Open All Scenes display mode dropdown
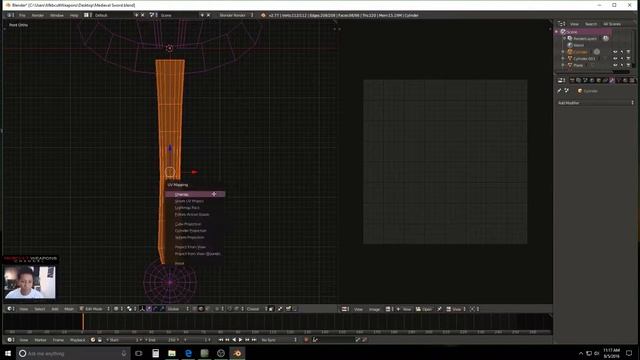 [613, 24]
